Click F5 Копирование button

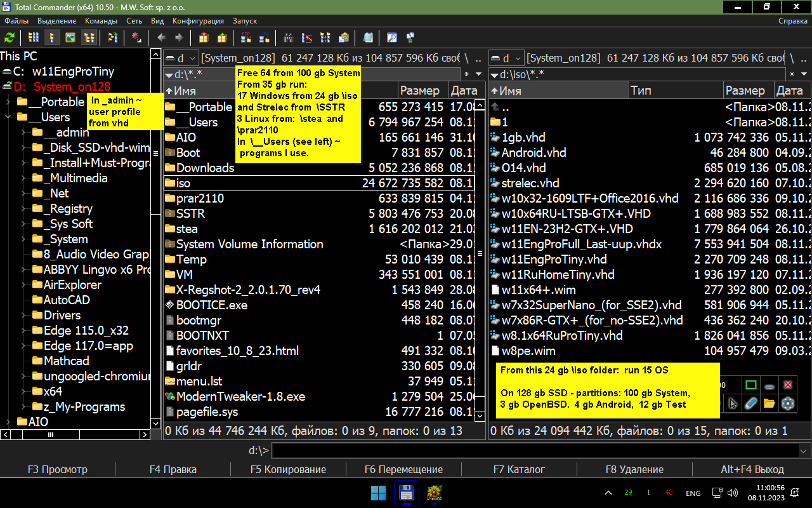(288, 469)
